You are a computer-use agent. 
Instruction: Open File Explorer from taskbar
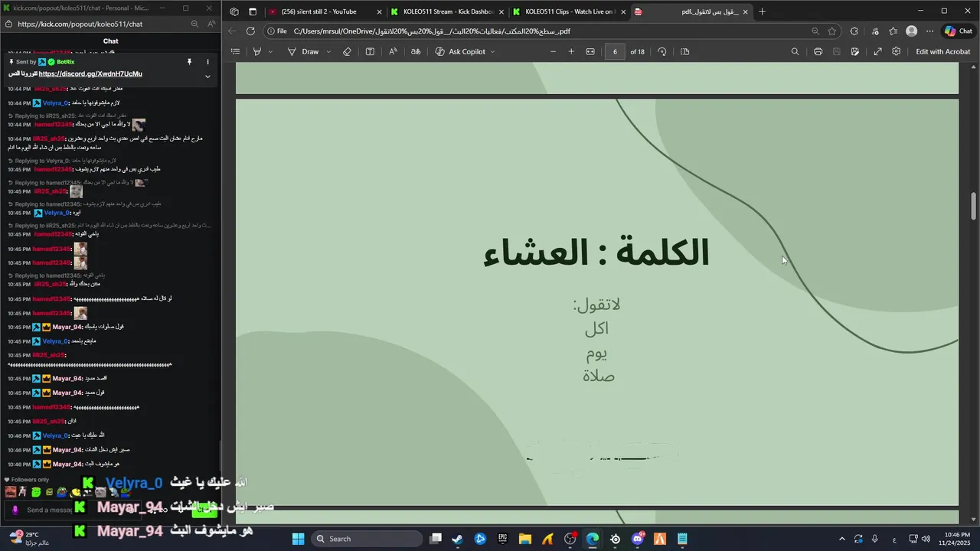click(525, 539)
